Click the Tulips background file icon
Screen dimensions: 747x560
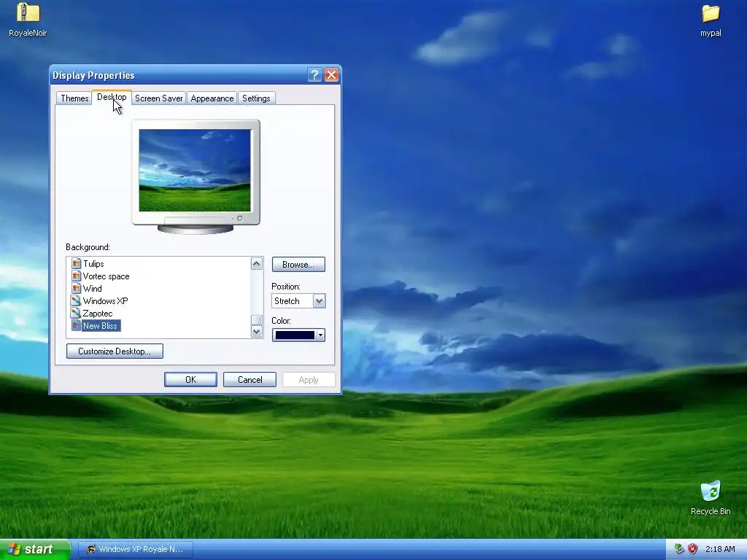coord(76,263)
